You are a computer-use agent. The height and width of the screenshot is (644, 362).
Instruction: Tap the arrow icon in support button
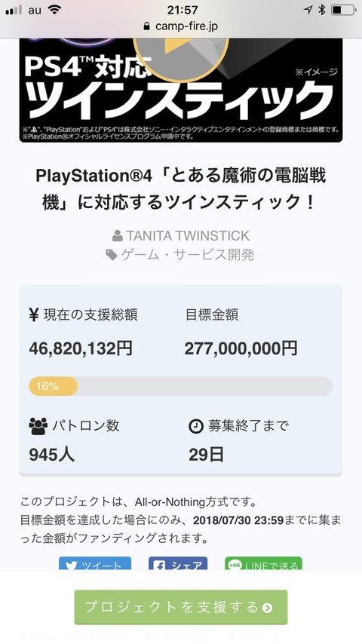(x=268, y=608)
